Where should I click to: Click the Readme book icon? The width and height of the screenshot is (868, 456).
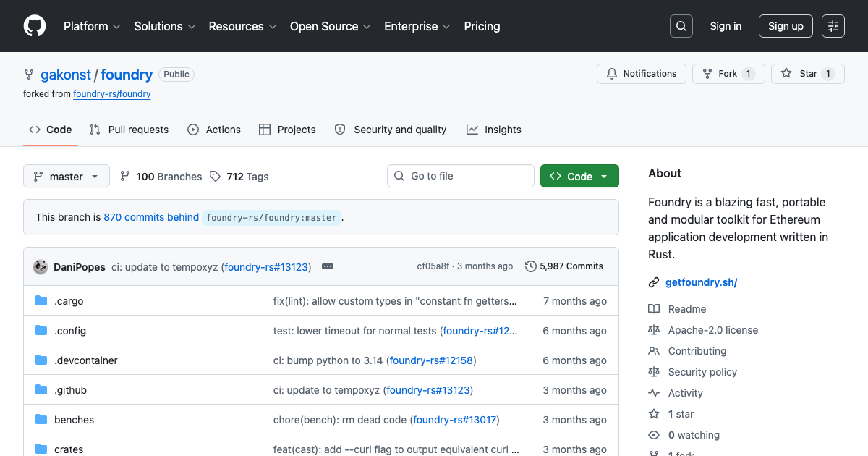click(654, 309)
